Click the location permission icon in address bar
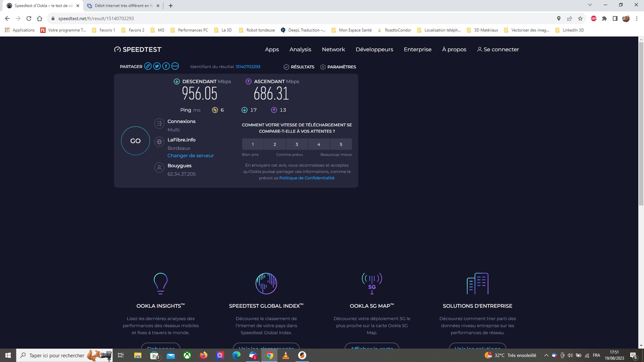This screenshot has height=362, width=644. click(559, 18)
